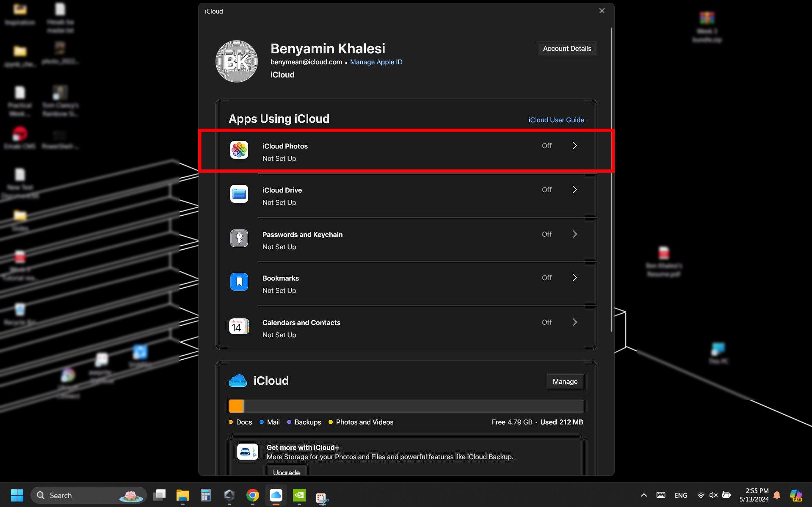Click the Calendars and Contacts Off status

tap(547, 322)
